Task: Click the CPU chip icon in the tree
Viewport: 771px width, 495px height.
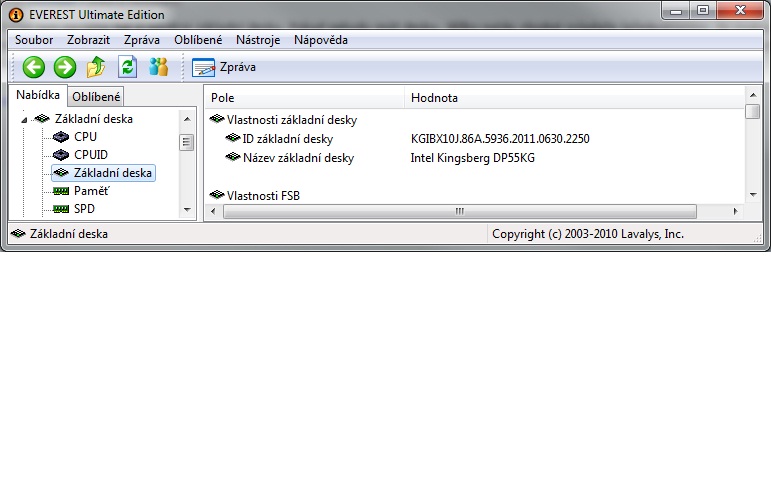Action: point(61,137)
